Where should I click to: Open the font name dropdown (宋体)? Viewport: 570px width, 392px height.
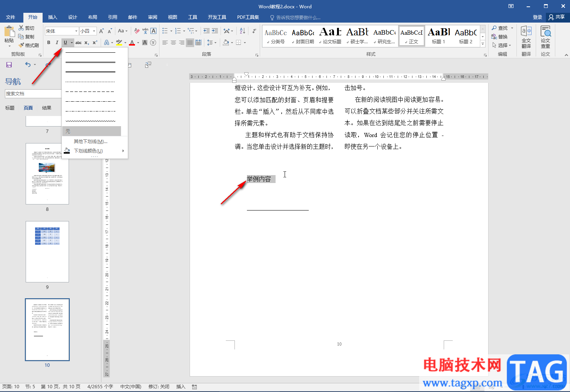(76, 31)
